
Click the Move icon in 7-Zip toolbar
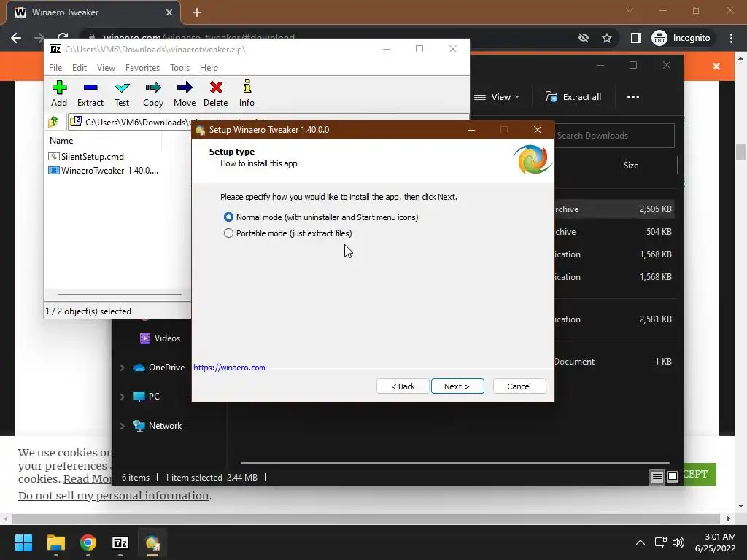tap(185, 93)
